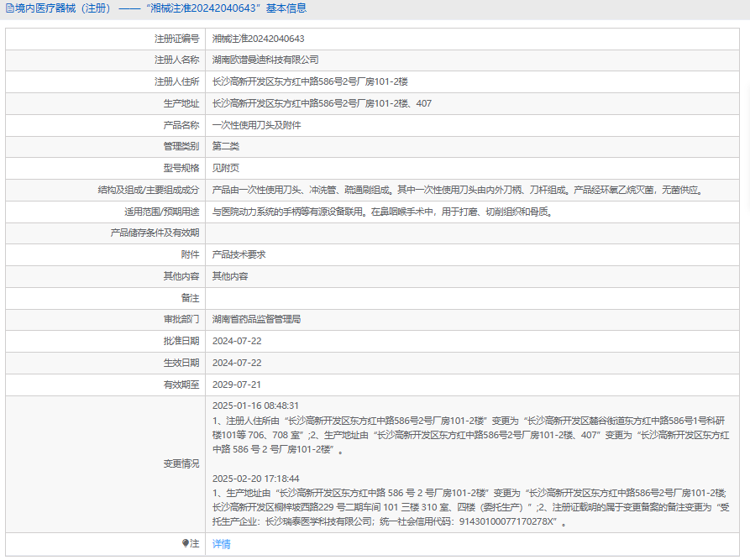Select the 见附页 value for 型号规格

[x=226, y=168]
